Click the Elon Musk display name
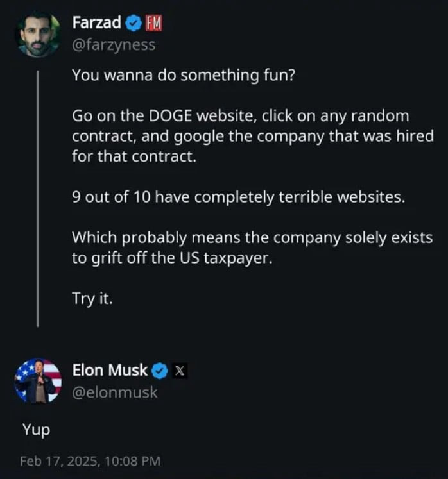This screenshot has width=448, height=479. pyautogui.click(x=110, y=370)
